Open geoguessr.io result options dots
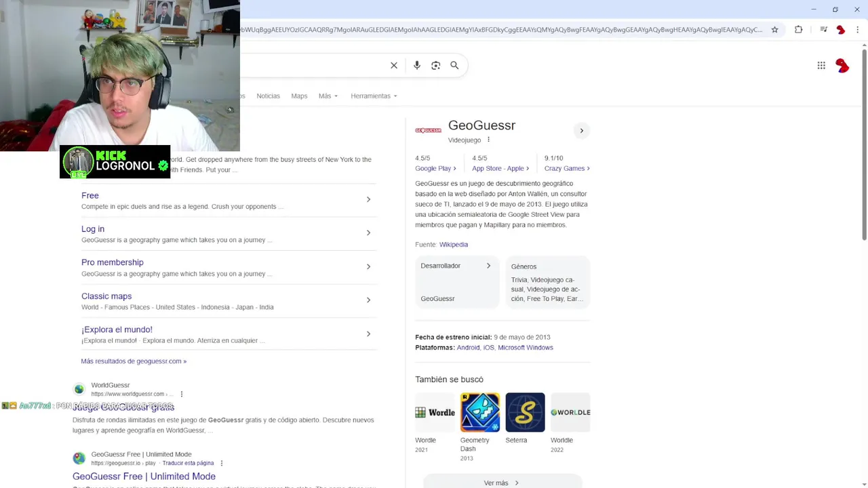This screenshot has width=868, height=488. pyautogui.click(x=221, y=463)
